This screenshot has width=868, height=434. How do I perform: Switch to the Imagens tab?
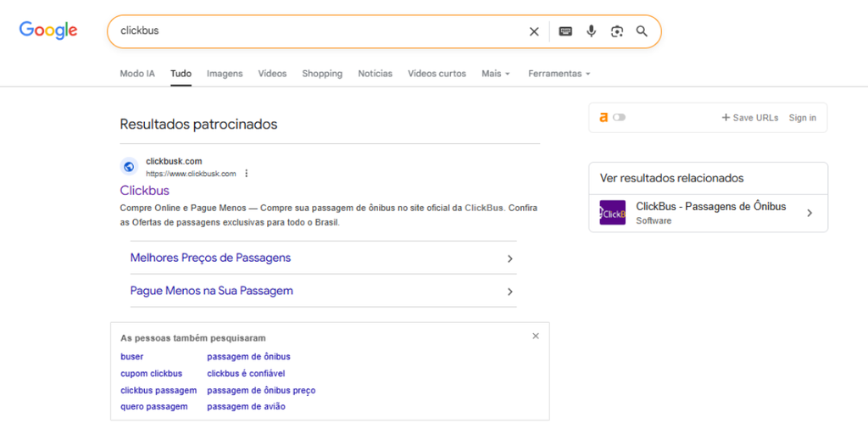coord(225,74)
